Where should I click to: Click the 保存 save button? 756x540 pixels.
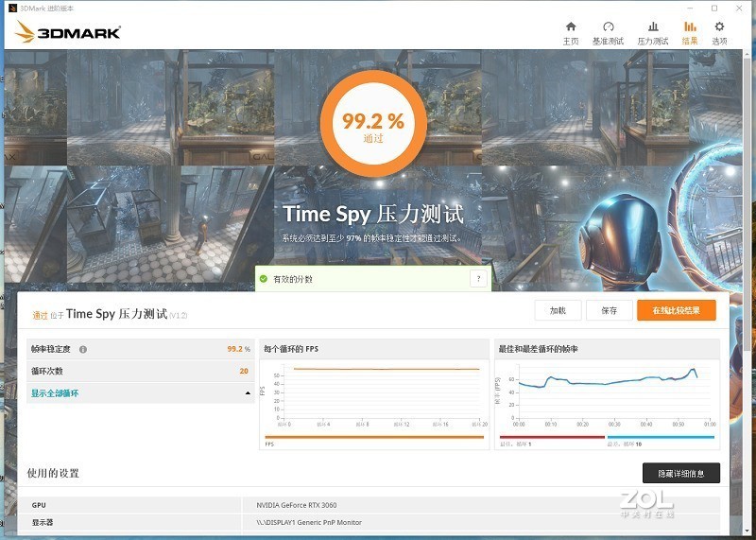[x=608, y=310]
